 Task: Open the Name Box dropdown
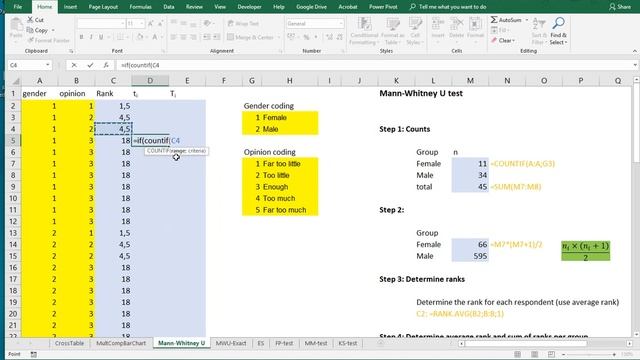(x=48, y=65)
